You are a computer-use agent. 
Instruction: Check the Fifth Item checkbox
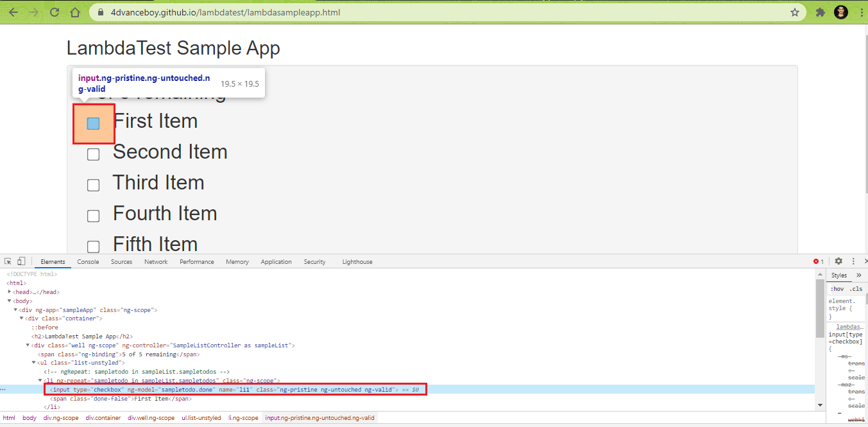(x=93, y=247)
